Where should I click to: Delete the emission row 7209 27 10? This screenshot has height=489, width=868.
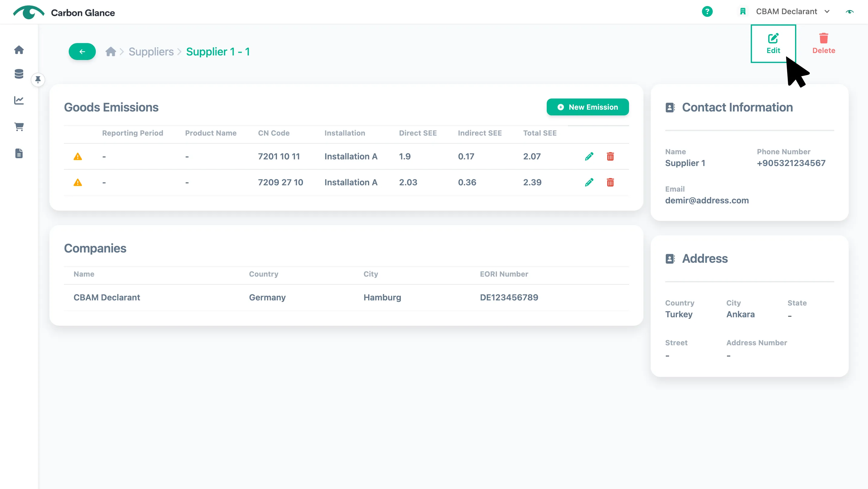pyautogui.click(x=610, y=182)
